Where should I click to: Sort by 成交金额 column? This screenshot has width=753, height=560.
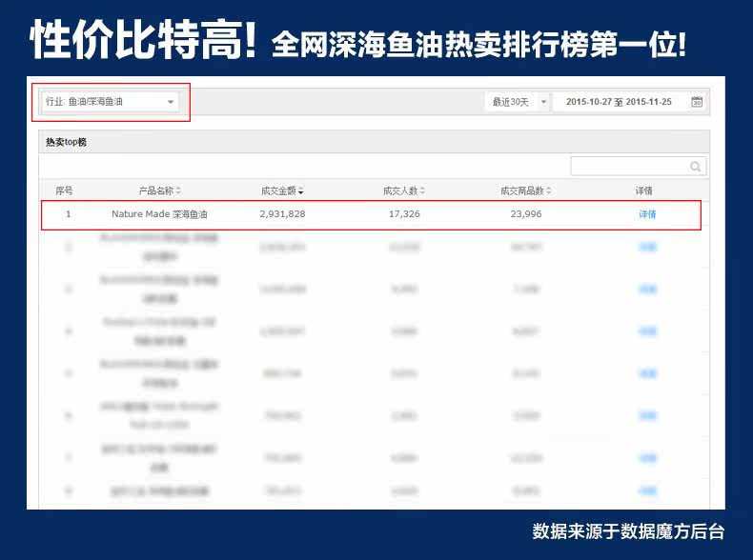click(x=282, y=191)
